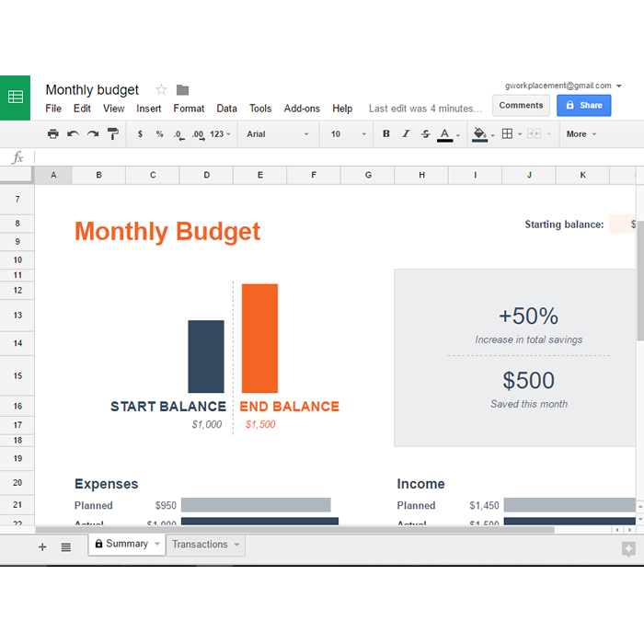Viewport: 644px width, 644px height.
Task: Click the Monthly Budget orange heading
Action: point(167,232)
